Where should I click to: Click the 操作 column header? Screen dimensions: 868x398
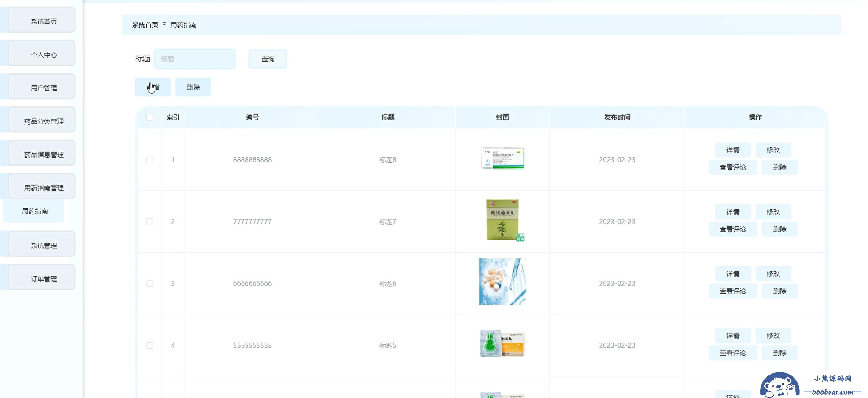tap(755, 117)
